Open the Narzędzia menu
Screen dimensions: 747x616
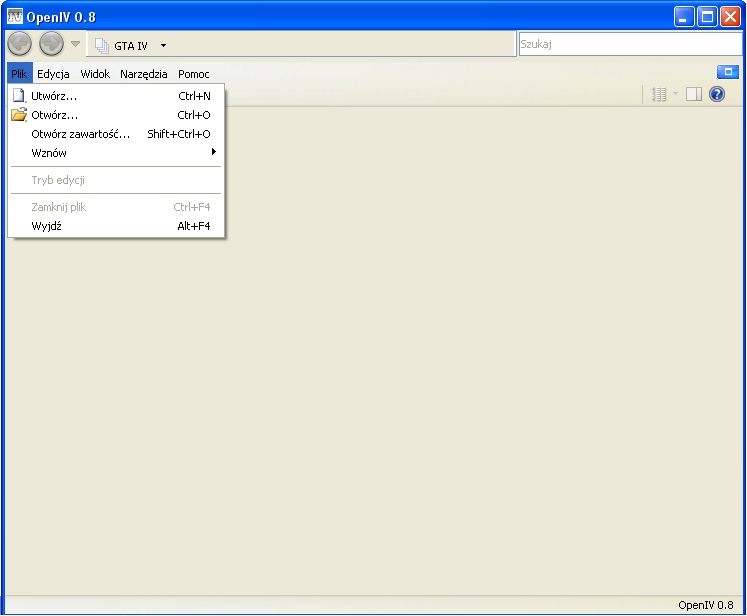point(143,74)
